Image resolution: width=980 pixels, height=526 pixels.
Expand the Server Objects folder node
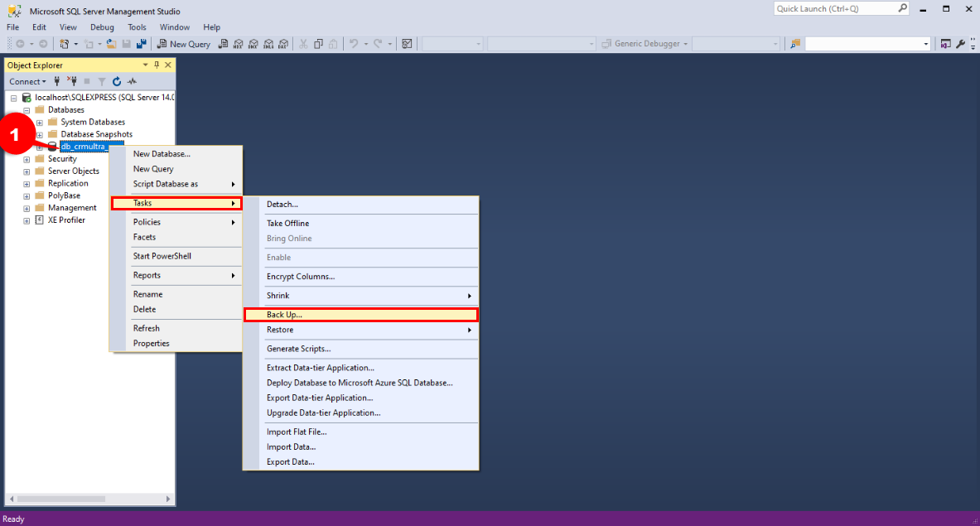(27, 171)
